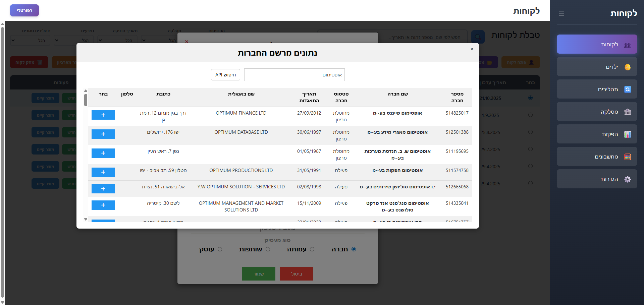Open the תהליכים סגורים filter dropdown

pyautogui.click(x=30, y=41)
